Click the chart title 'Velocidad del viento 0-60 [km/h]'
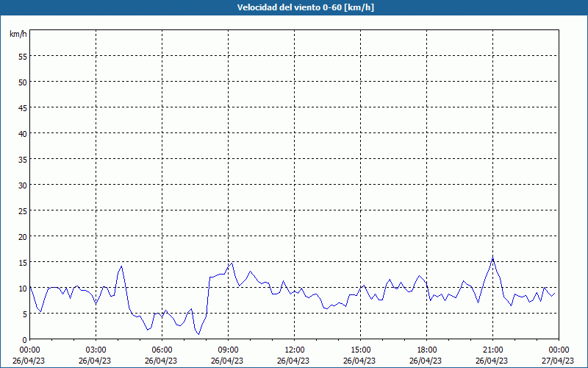This screenshot has height=368, width=588. point(305,7)
